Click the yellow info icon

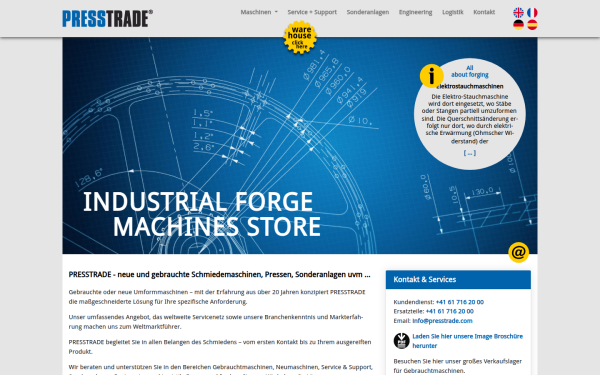431,75
